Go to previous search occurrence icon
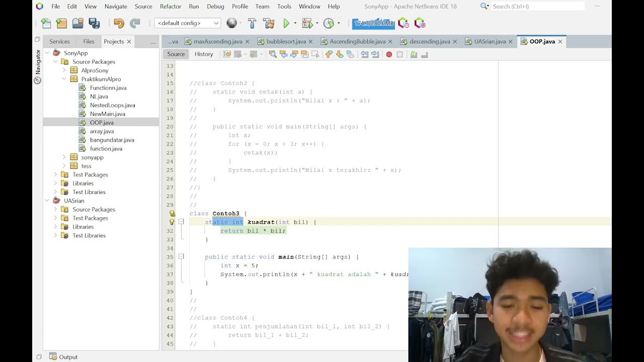This screenshot has height=362, width=644. (x=283, y=54)
